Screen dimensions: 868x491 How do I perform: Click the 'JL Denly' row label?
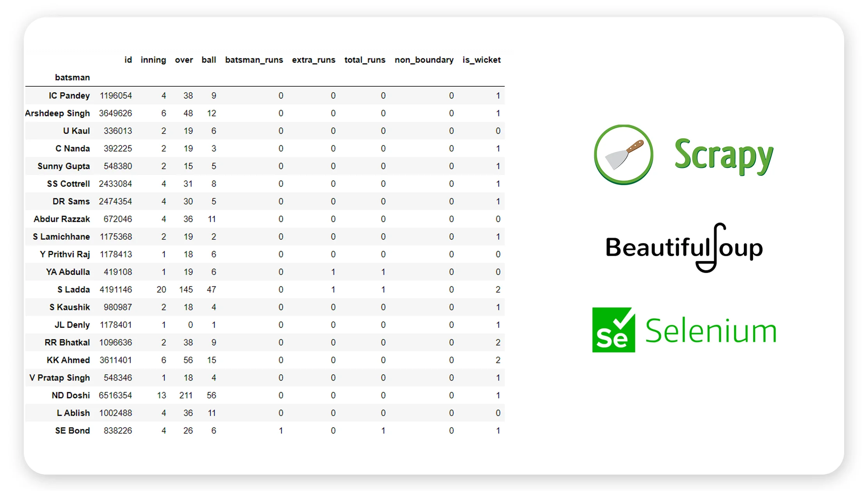[72, 325]
